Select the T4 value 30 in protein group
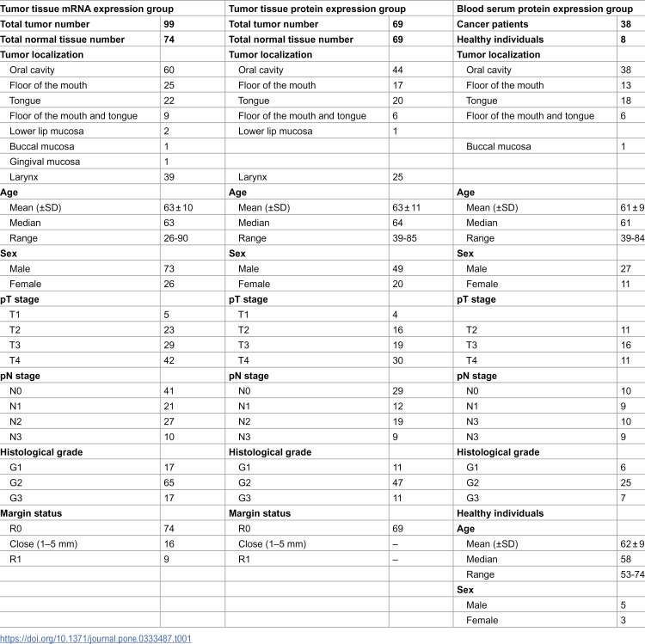Image resolution: width=645 pixels, height=644 pixels. [x=397, y=360]
